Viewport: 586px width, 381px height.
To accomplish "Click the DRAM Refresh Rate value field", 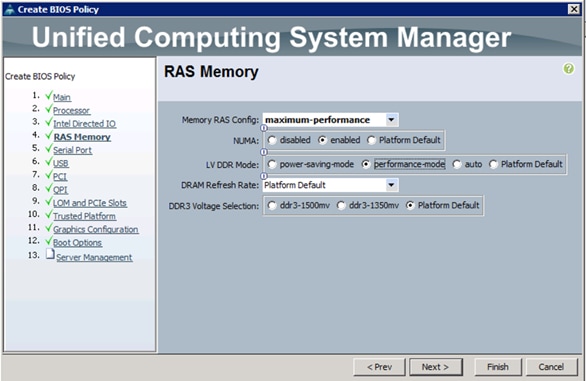I will click(x=324, y=185).
